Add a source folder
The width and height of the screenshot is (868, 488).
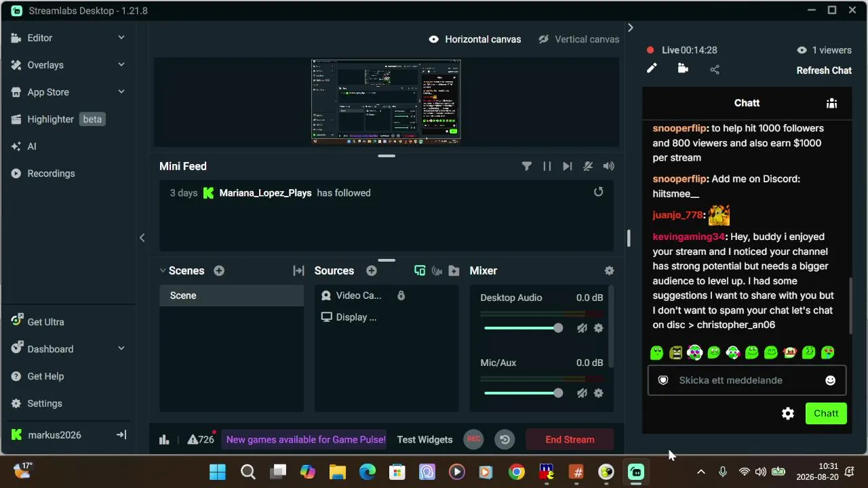pos(454,270)
